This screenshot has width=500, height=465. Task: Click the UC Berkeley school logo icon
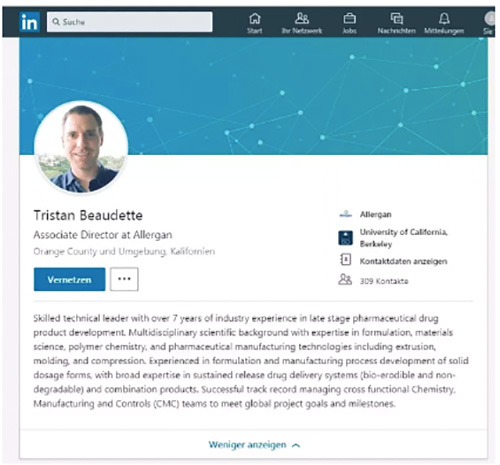[x=345, y=238]
